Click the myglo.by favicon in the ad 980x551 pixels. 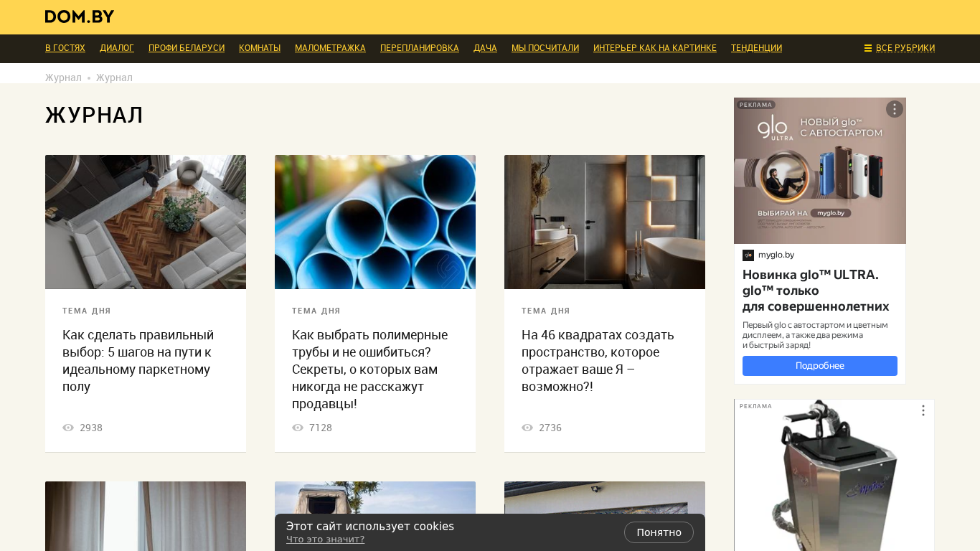coord(748,255)
